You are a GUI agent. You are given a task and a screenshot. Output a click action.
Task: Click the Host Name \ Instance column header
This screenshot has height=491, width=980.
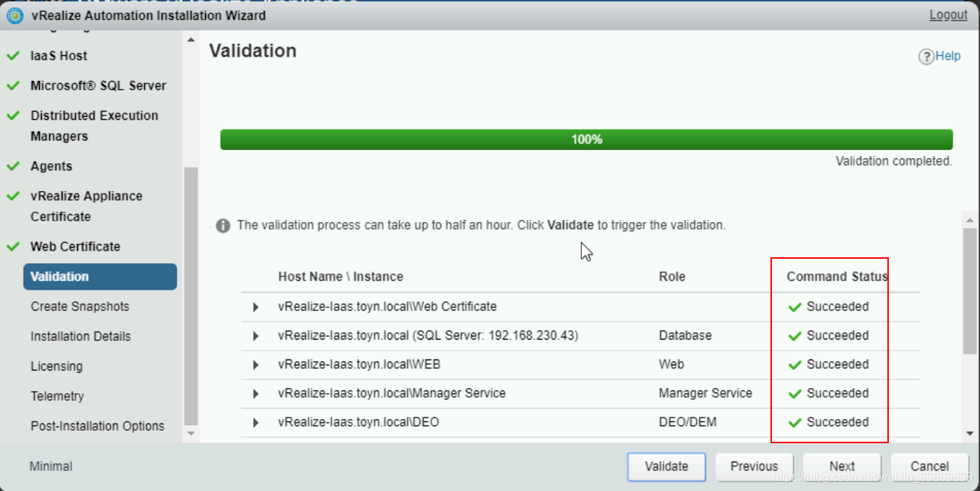pyautogui.click(x=340, y=277)
